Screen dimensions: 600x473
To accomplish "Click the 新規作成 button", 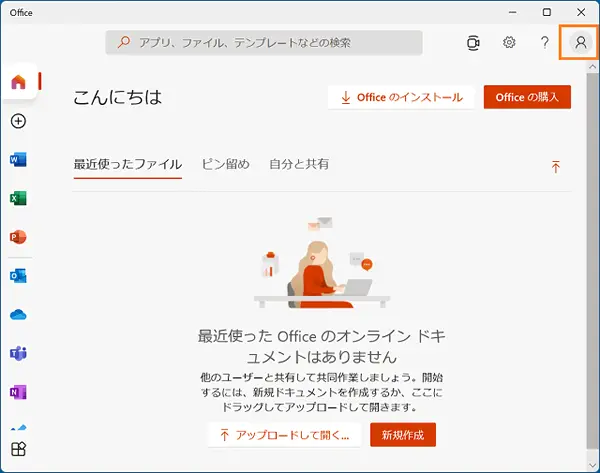I will 403,435.
